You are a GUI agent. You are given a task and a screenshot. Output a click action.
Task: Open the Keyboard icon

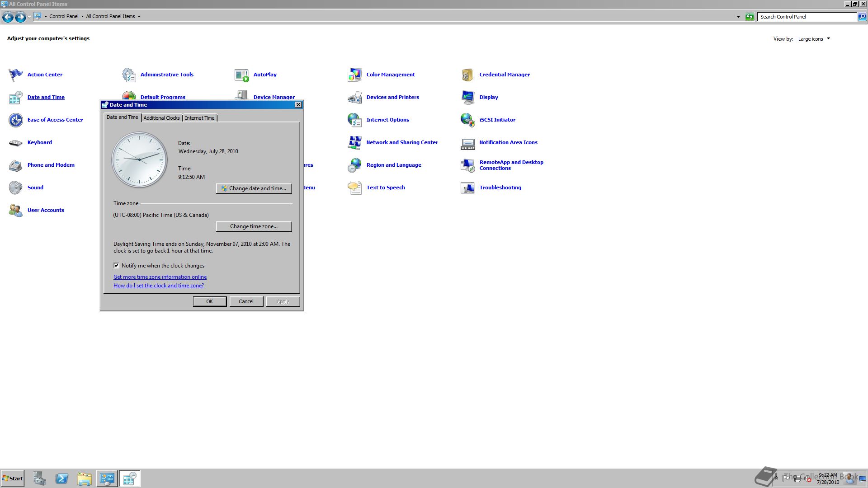point(16,142)
